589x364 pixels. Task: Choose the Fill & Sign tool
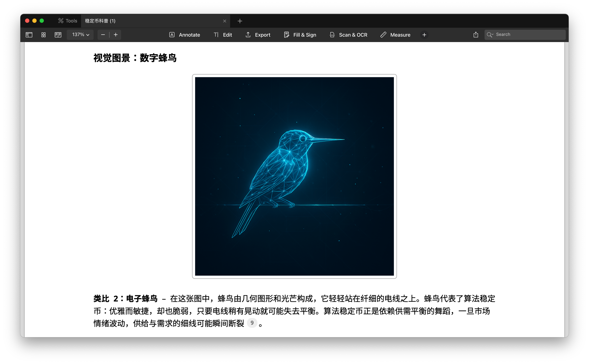(300, 35)
